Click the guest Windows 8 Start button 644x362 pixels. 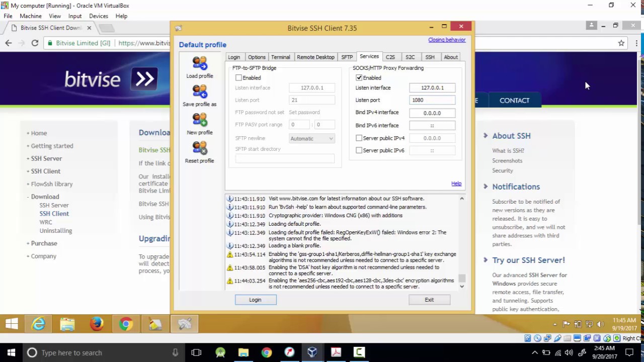12,324
